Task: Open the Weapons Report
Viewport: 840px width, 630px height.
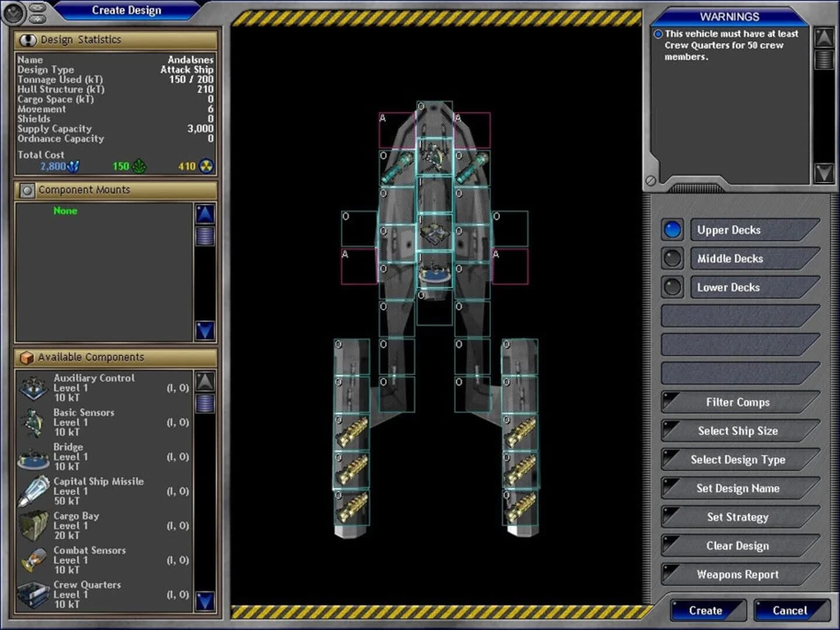Action: coord(738,574)
